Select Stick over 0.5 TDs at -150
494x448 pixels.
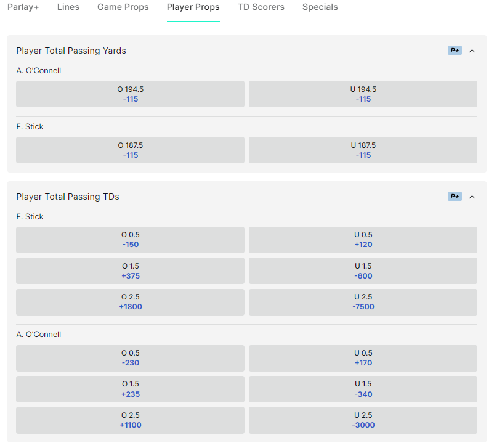pyautogui.click(x=130, y=240)
